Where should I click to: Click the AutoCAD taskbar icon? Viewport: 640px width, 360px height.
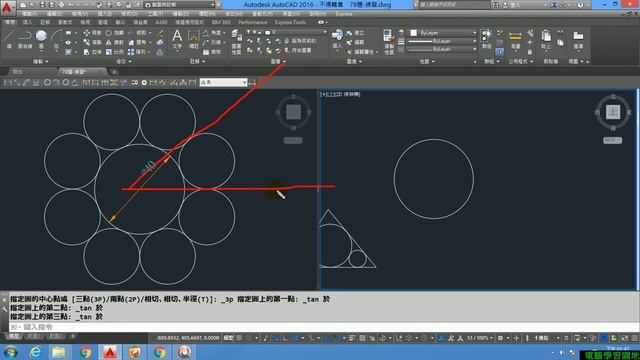(109, 352)
